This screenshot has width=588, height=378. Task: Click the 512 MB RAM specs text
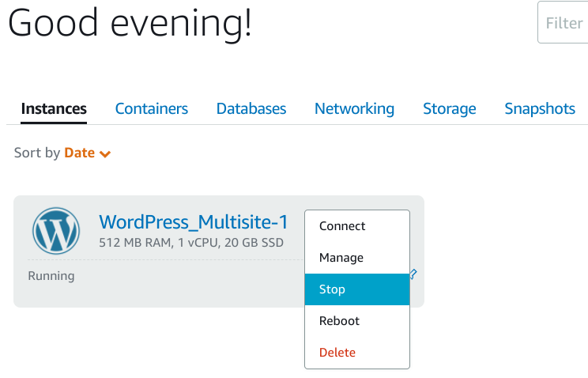click(x=191, y=243)
